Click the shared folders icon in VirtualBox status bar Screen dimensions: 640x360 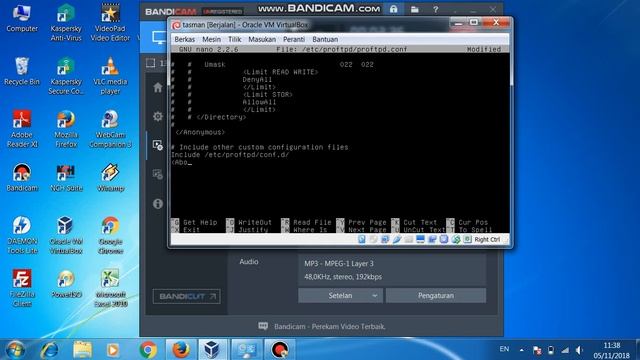pyautogui.click(x=408, y=240)
